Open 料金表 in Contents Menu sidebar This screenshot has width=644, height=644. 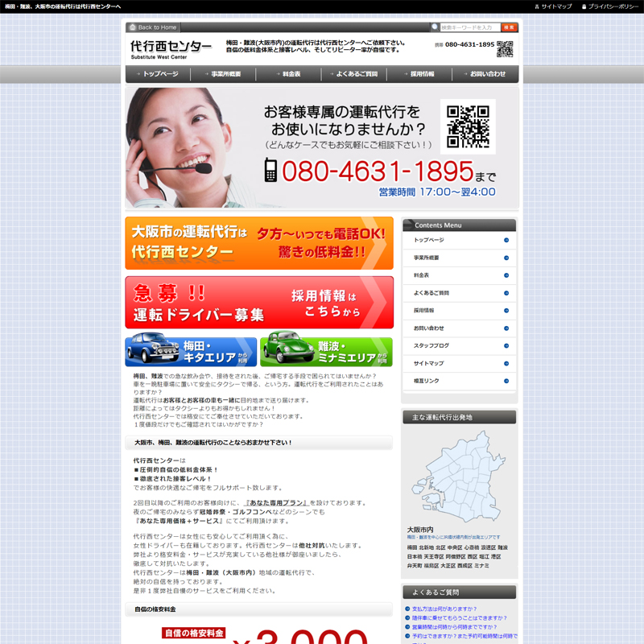(x=459, y=275)
